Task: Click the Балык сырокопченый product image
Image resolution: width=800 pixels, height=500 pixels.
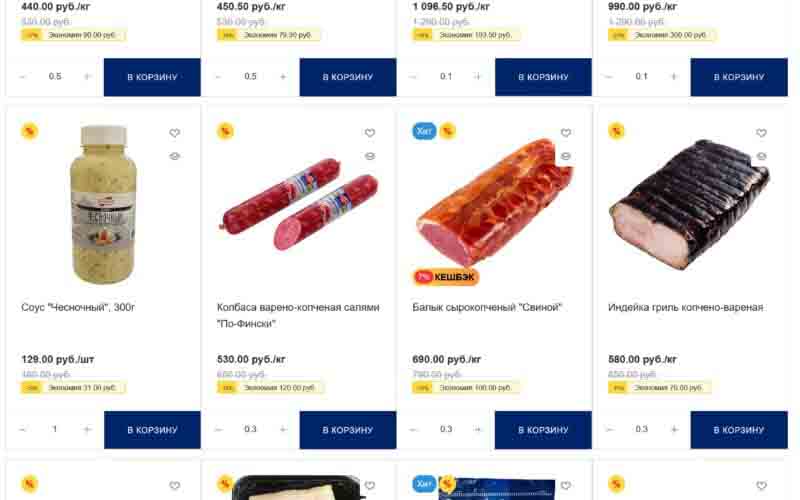Action: pyautogui.click(x=494, y=202)
